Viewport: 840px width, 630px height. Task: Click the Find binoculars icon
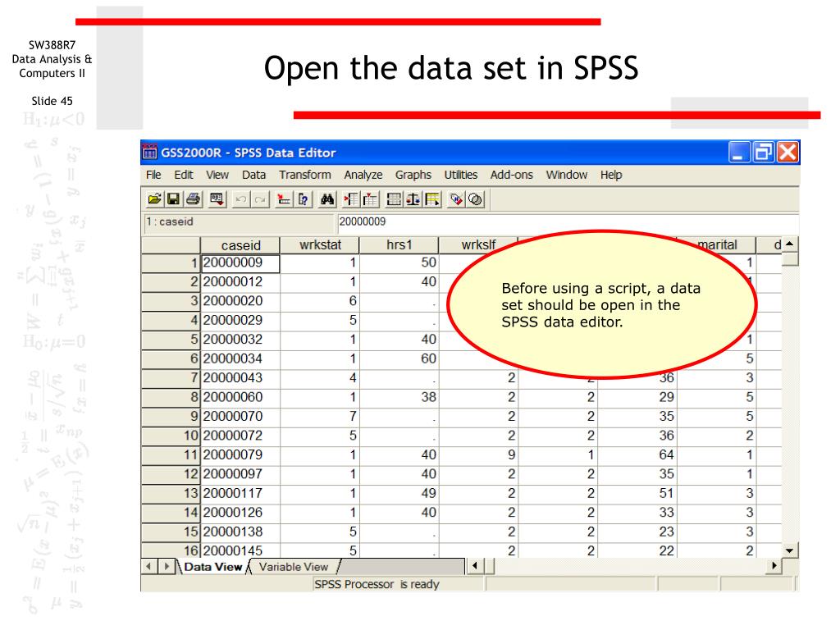pyautogui.click(x=327, y=199)
